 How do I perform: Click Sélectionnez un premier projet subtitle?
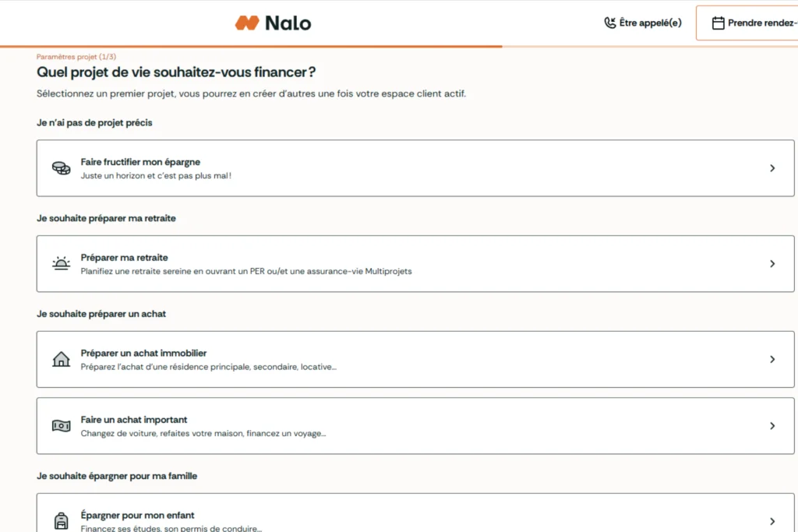pyautogui.click(x=251, y=93)
